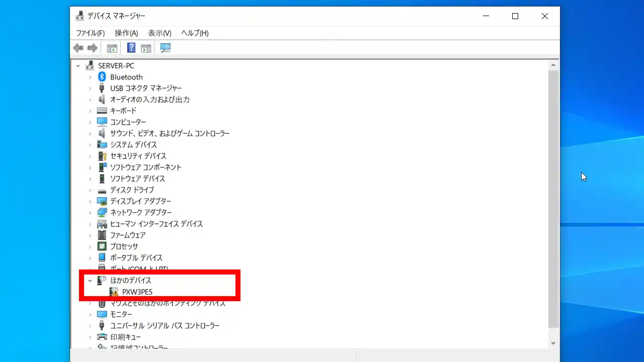This screenshot has width=644, height=362.
Task: Click the PXW3PE5 warning device icon
Action: (114, 292)
